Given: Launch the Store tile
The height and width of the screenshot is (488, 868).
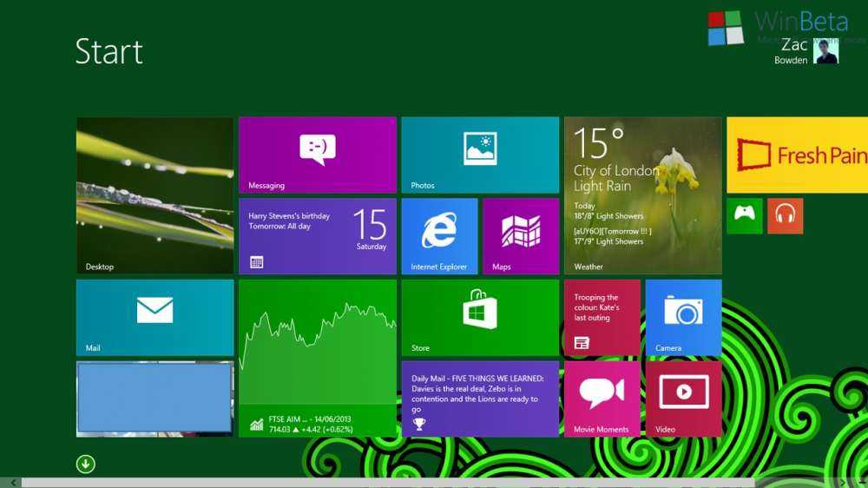Looking at the screenshot, I should (x=481, y=318).
